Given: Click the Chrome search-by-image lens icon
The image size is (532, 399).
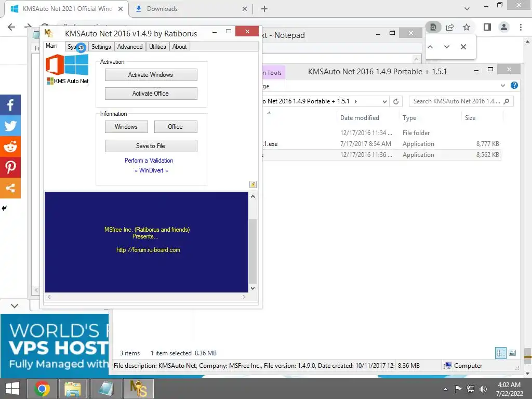Looking at the screenshot, I should click(433, 27).
